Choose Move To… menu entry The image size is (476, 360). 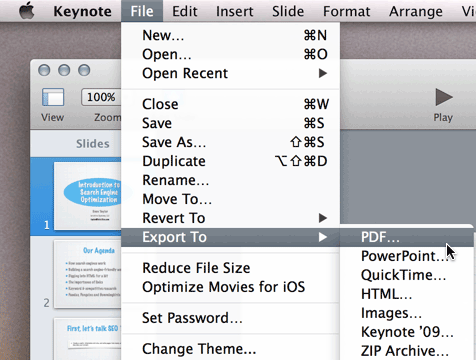click(231, 199)
